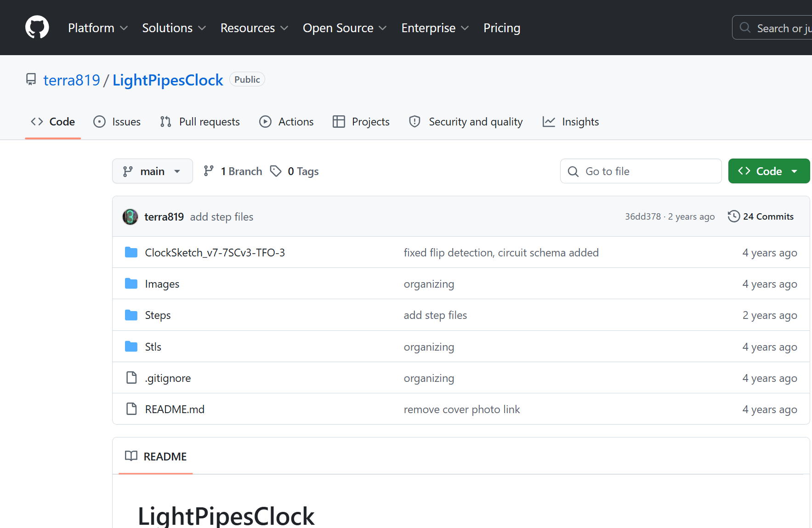Open the README.md file
812x528 pixels.
coord(175,409)
